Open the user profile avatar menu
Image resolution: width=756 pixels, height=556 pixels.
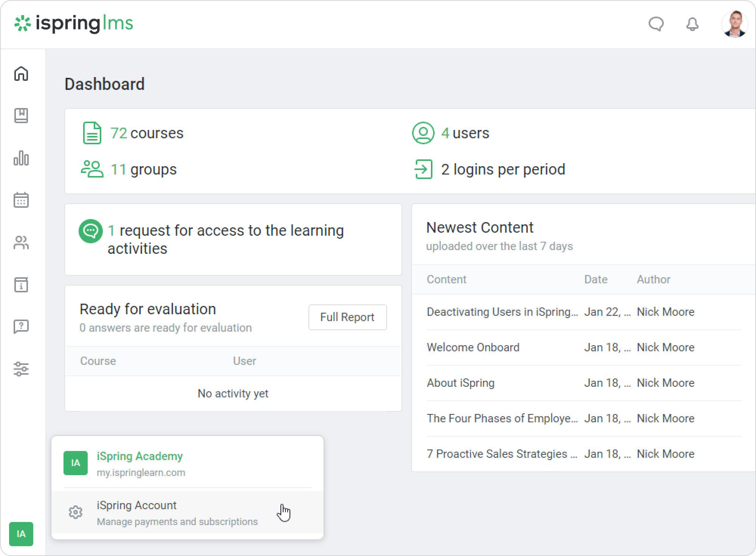tap(734, 24)
